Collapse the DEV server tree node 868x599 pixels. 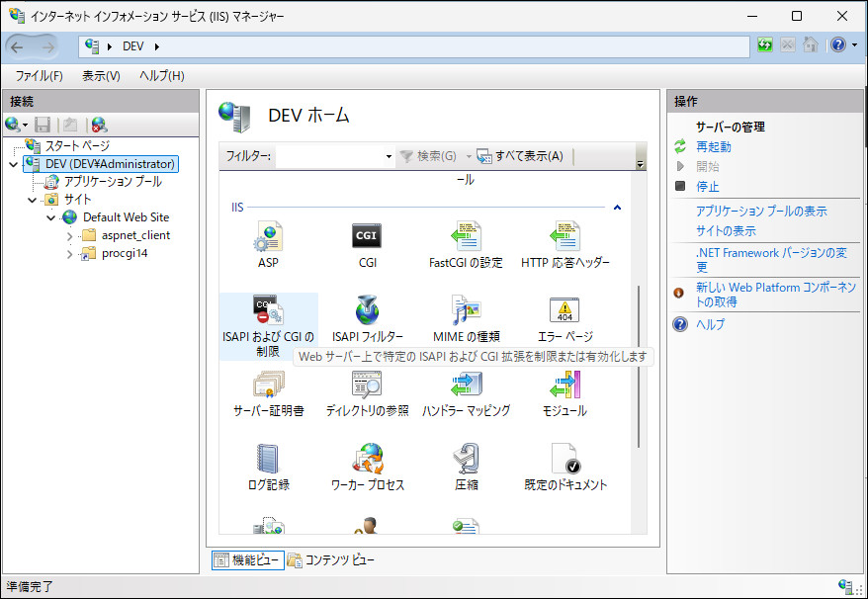click(13, 164)
